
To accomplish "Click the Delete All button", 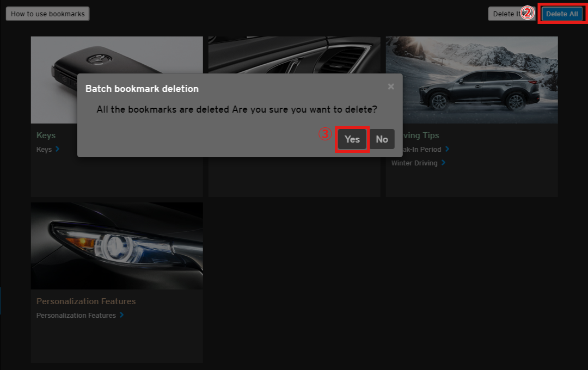I will pyautogui.click(x=562, y=14).
